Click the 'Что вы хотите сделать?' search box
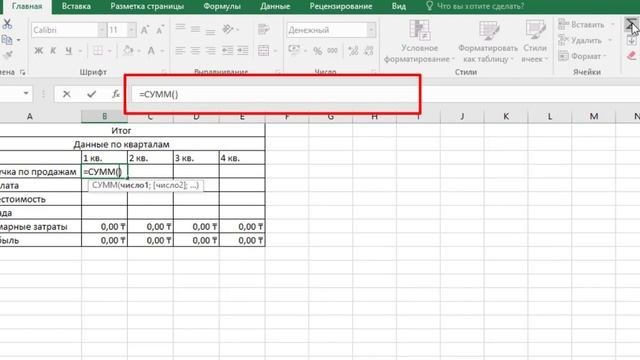 pos(475,6)
